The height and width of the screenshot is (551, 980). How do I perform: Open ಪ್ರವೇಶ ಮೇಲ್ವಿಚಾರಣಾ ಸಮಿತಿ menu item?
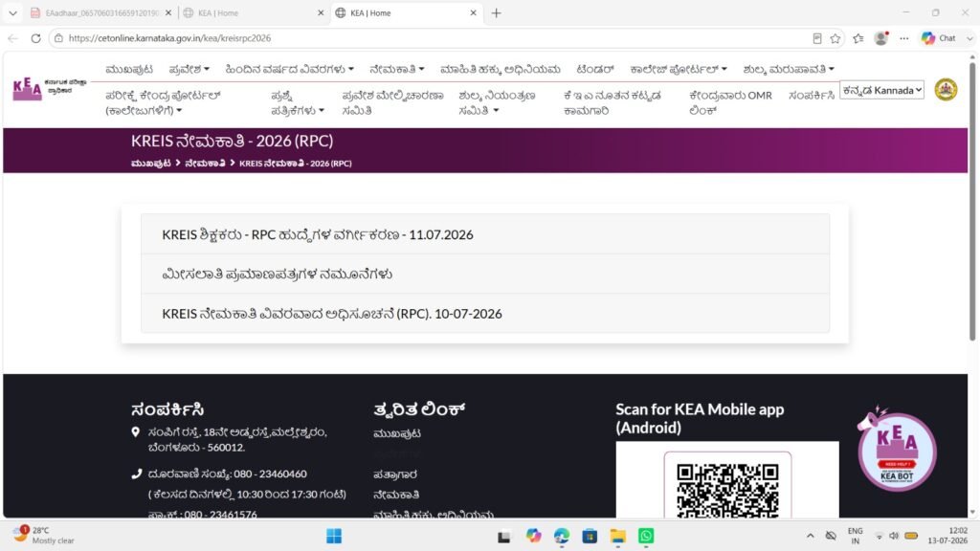[x=392, y=103]
